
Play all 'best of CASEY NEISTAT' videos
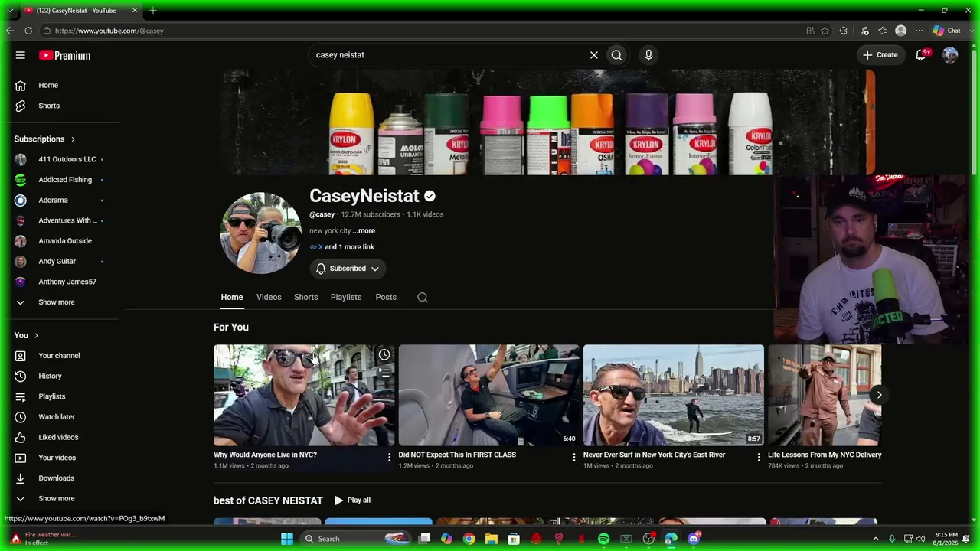click(x=352, y=500)
